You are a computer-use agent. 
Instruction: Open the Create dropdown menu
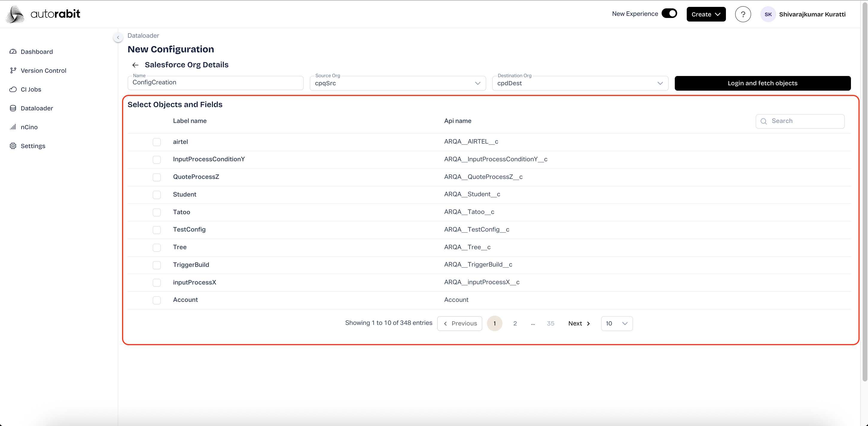point(706,14)
